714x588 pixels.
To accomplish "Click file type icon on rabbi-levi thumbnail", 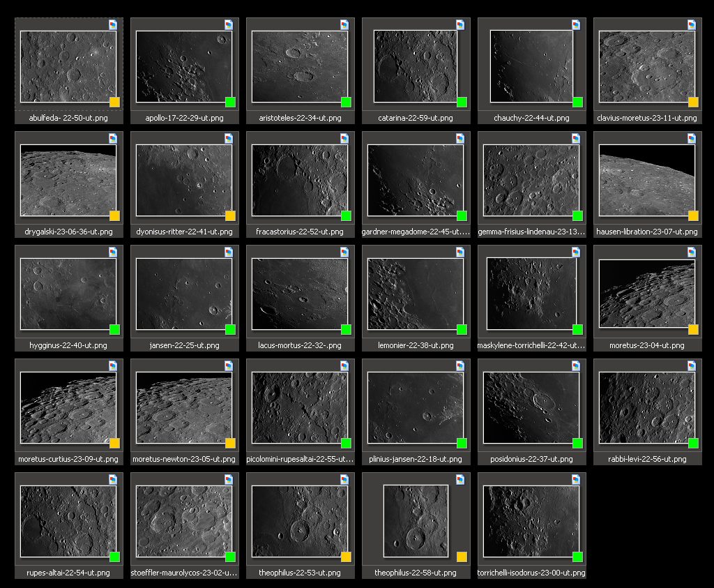I will (x=692, y=365).
